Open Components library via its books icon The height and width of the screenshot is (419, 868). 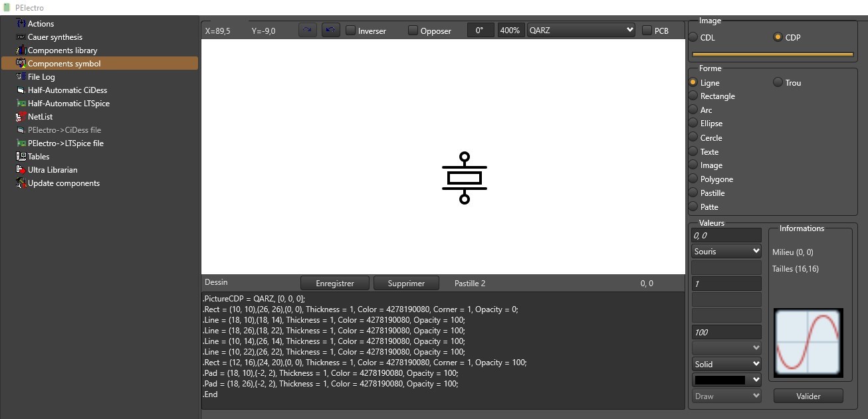click(x=21, y=50)
